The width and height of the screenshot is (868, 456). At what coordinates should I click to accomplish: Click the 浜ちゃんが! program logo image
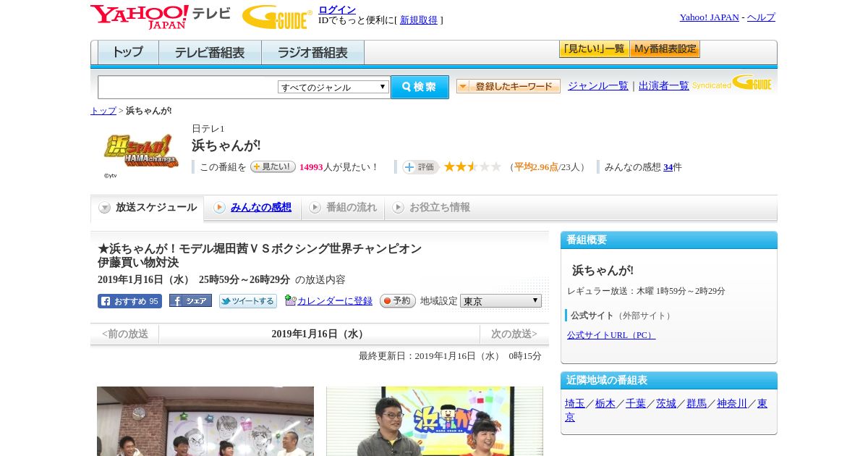(x=141, y=151)
